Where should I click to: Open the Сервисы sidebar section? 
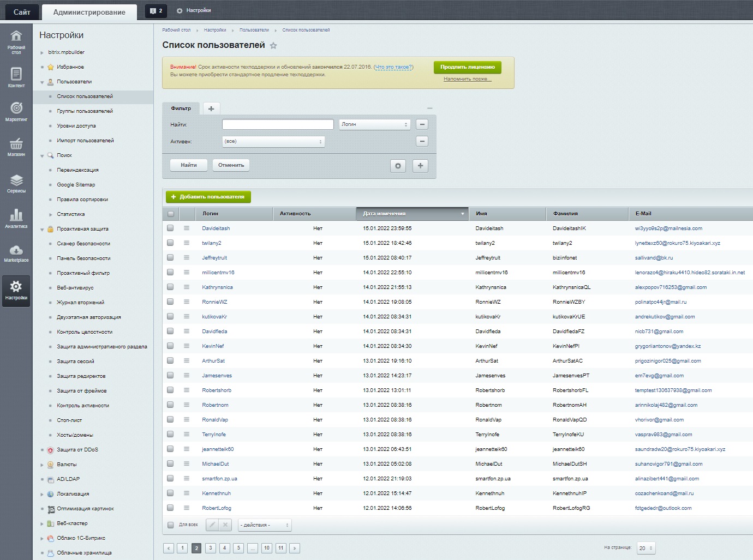click(16, 183)
